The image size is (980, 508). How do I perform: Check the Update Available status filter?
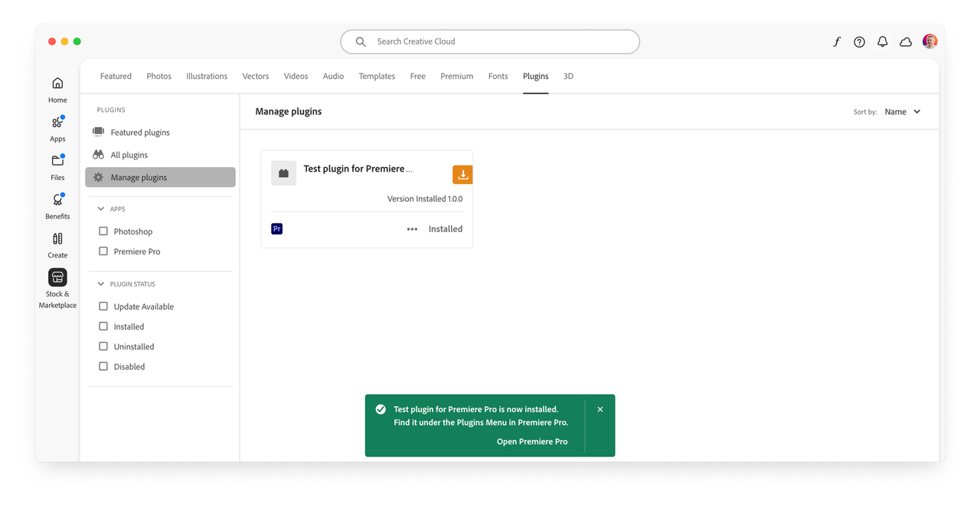(x=103, y=306)
